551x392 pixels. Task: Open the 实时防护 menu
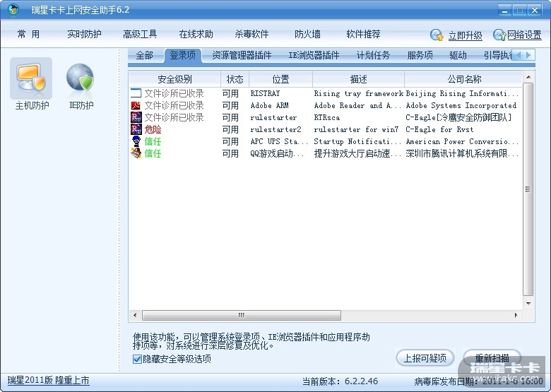point(84,34)
